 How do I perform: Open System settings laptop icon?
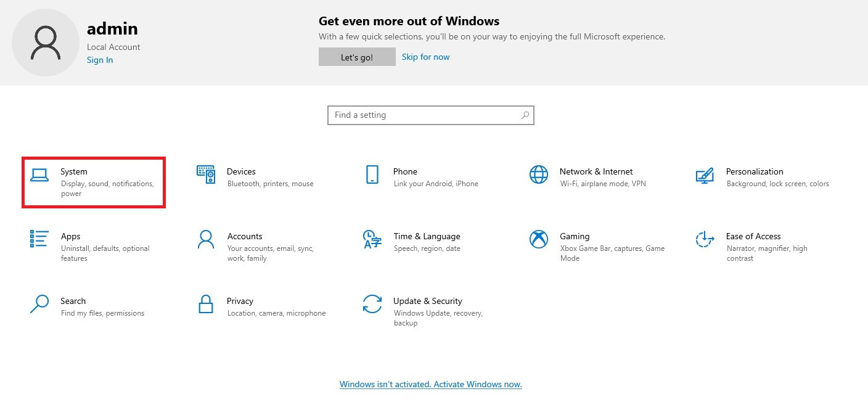39,176
